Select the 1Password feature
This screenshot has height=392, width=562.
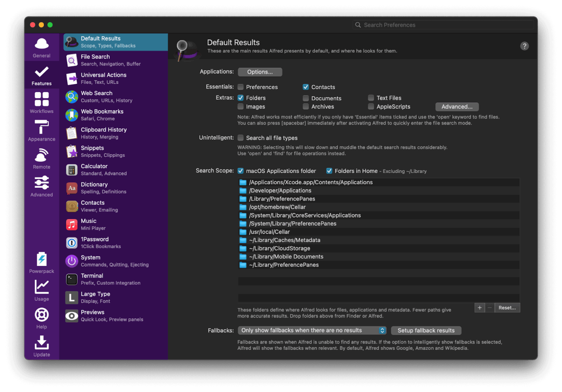click(94, 242)
